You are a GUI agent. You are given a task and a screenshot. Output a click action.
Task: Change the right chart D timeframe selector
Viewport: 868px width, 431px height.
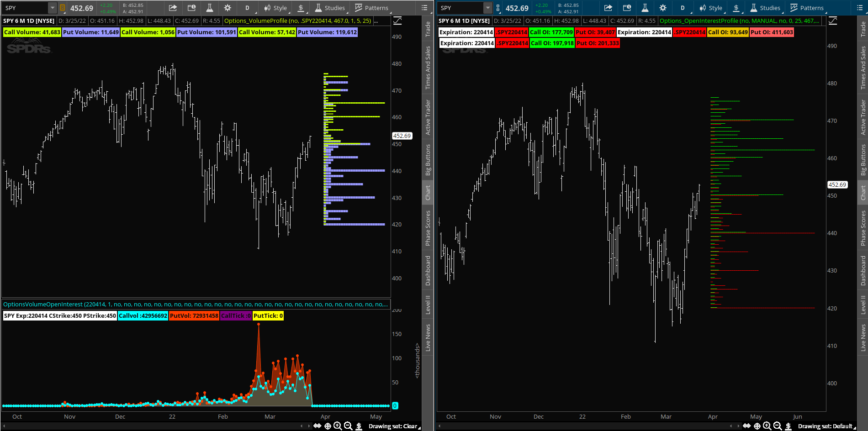pyautogui.click(x=683, y=8)
